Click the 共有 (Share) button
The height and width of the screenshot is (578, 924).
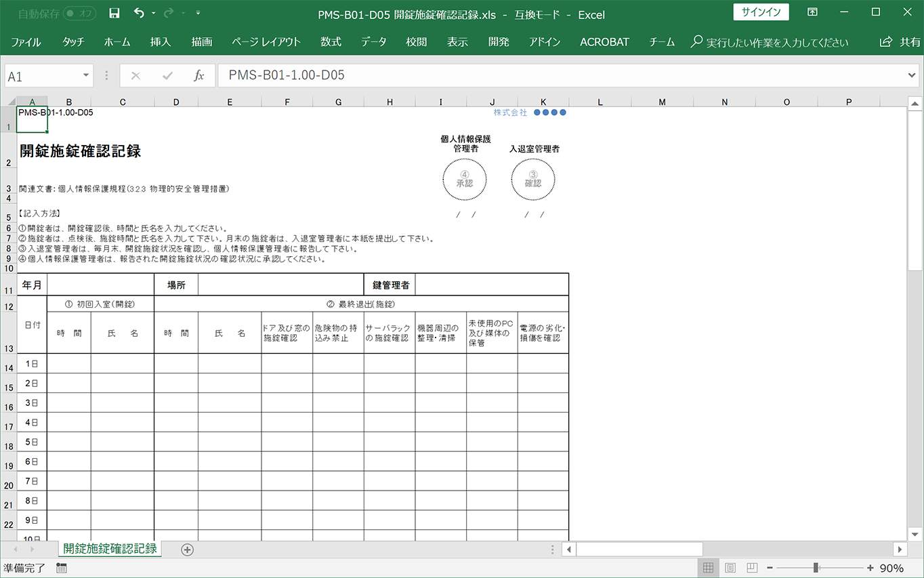click(900, 42)
